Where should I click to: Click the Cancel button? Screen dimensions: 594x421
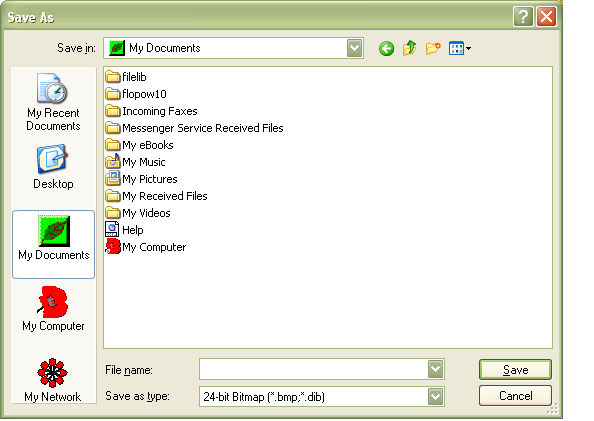click(x=515, y=396)
